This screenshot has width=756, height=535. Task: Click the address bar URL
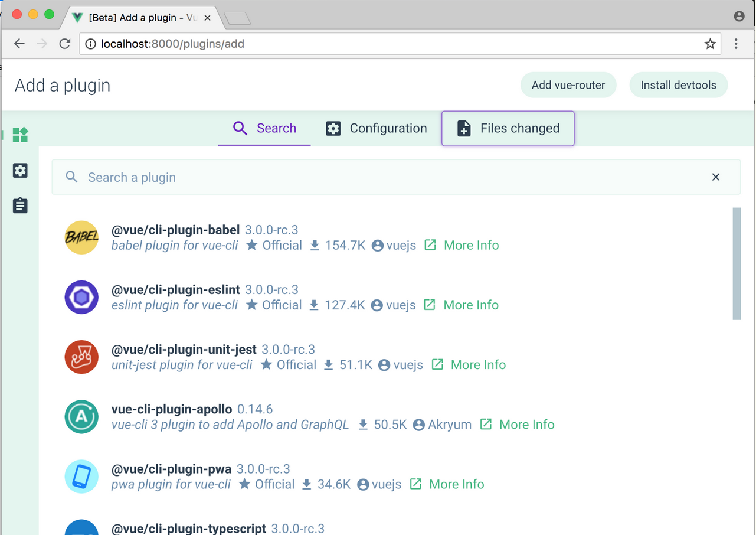click(x=172, y=44)
